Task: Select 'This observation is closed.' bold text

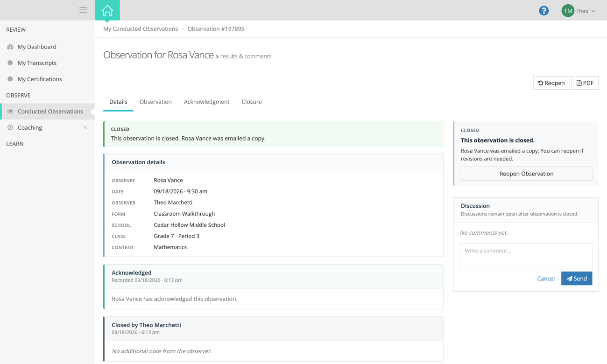Action: click(498, 140)
